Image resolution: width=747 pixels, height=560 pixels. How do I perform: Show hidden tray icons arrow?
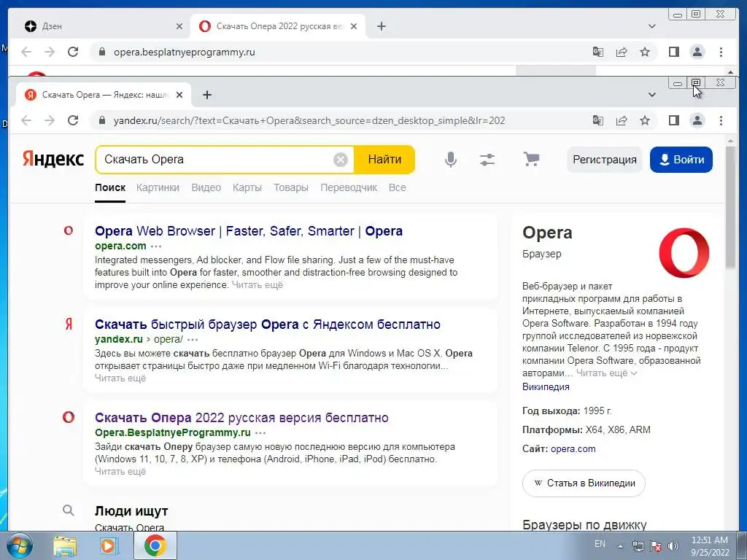point(620,545)
